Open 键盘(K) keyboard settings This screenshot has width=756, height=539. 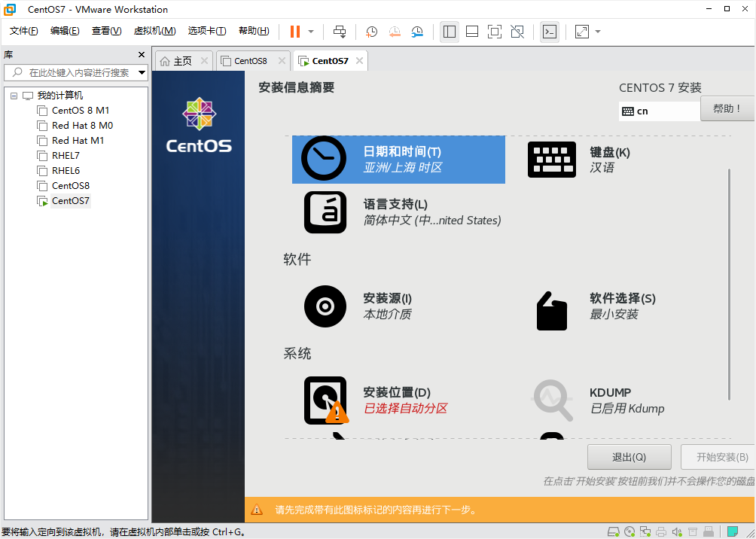click(x=578, y=160)
